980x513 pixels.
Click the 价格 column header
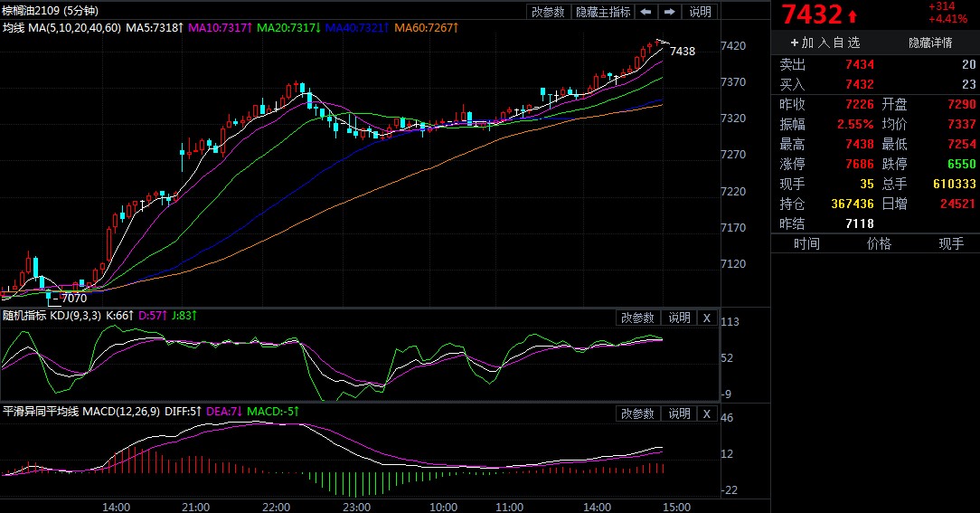click(x=879, y=243)
